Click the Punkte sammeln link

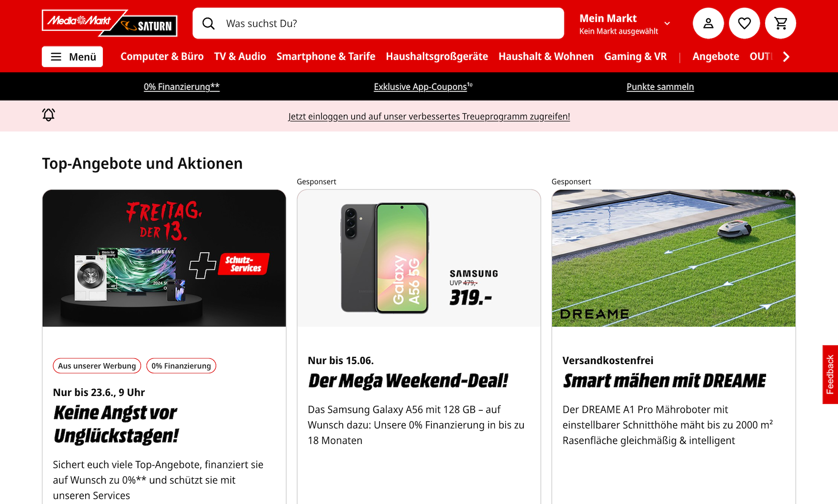click(660, 87)
